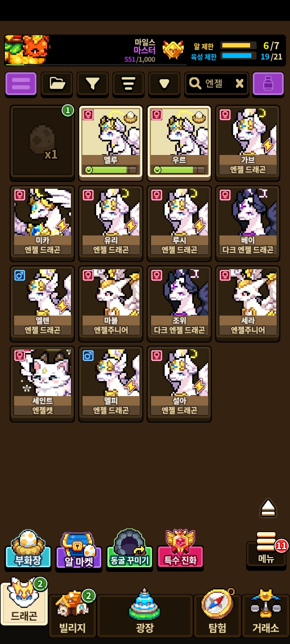The height and width of the screenshot is (644, 290).
Task: Open the 알 마켓 egg market
Action: 79,550
